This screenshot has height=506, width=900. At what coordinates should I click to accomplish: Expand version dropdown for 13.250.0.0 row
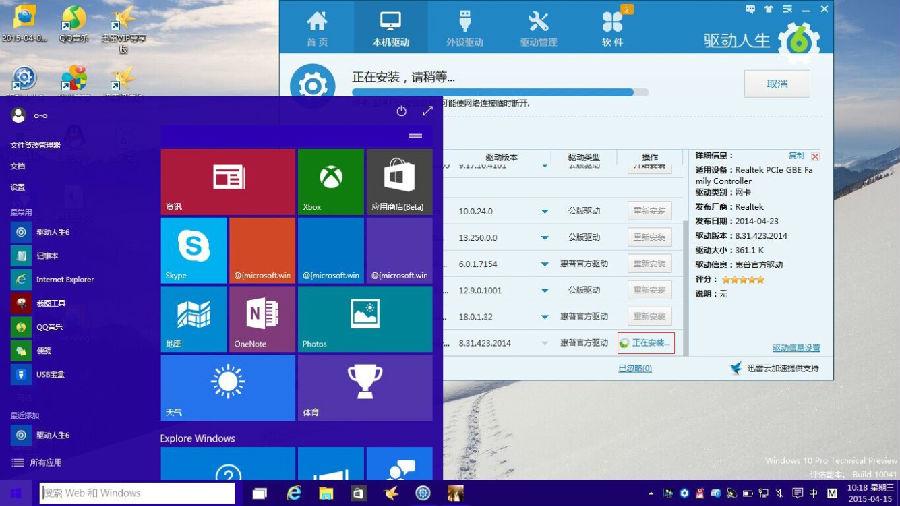point(544,238)
